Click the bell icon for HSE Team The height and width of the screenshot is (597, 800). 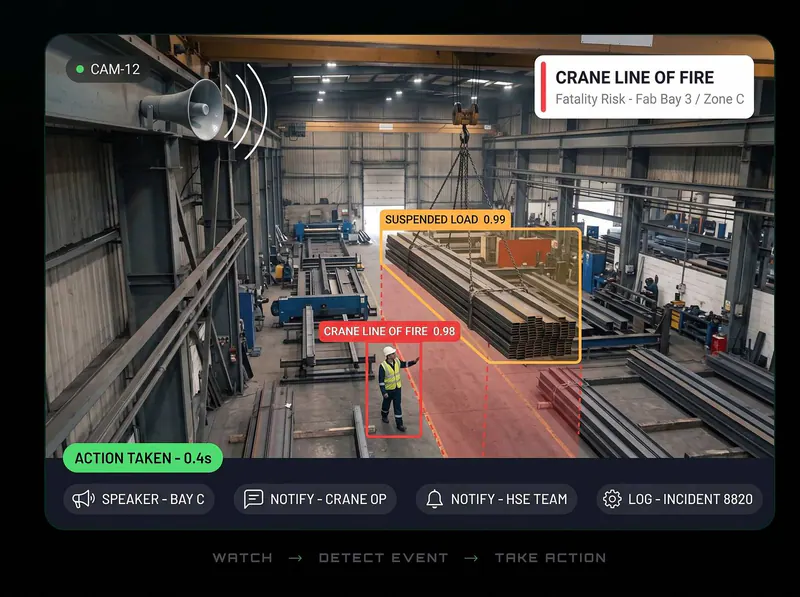pyautogui.click(x=434, y=499)
